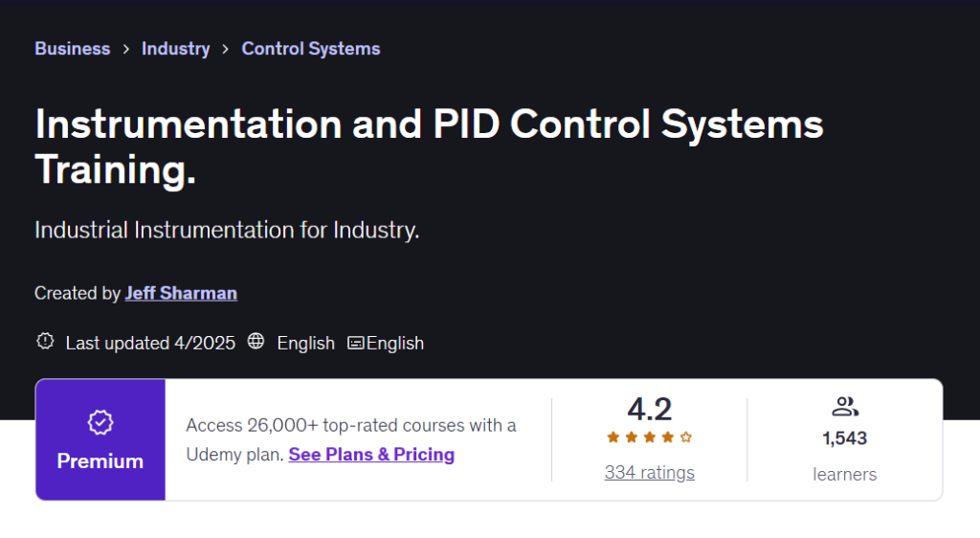Click 'Last updated 4/2025' text
Image resolution: width=980 pixels, height=538 pixels.
tap(150, 343)
